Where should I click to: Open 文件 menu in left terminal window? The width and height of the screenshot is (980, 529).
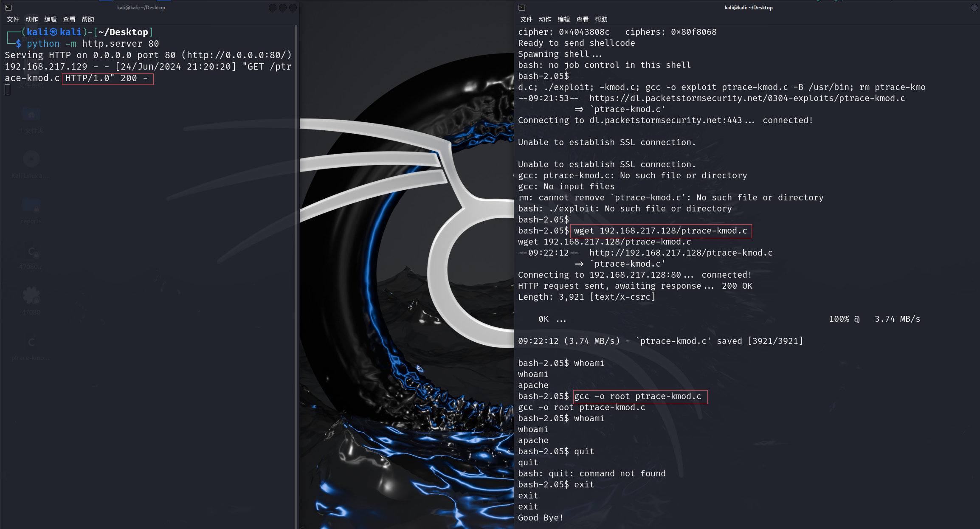point(13,19)
